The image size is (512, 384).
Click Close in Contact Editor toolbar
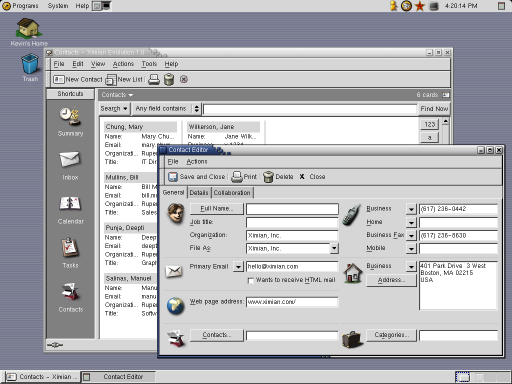click(312, 177)
